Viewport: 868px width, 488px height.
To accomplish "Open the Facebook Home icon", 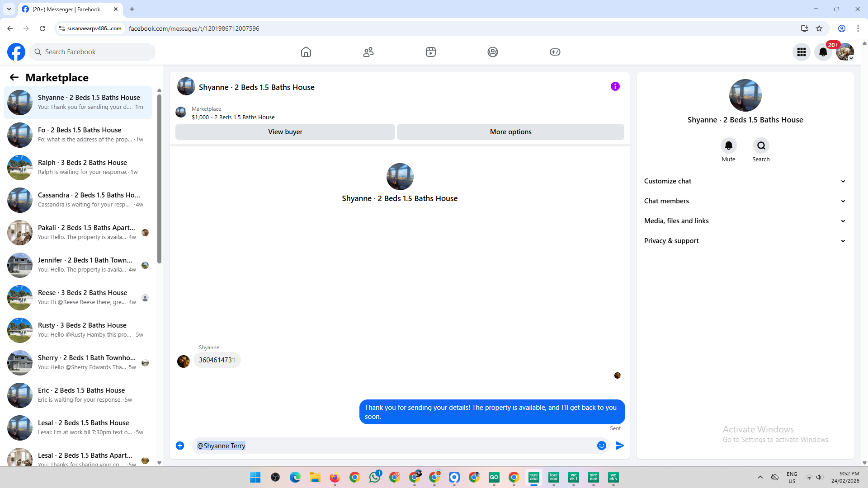I will (306, 52).
